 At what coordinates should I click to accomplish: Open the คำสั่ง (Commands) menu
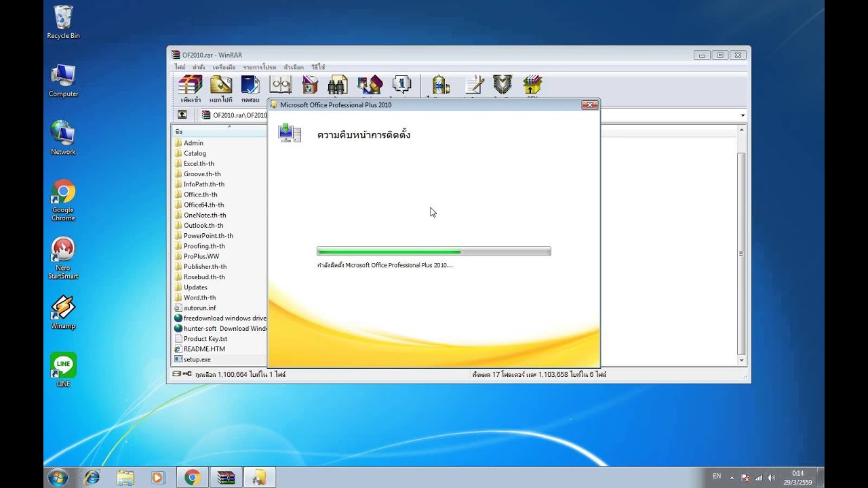point(199,67)
